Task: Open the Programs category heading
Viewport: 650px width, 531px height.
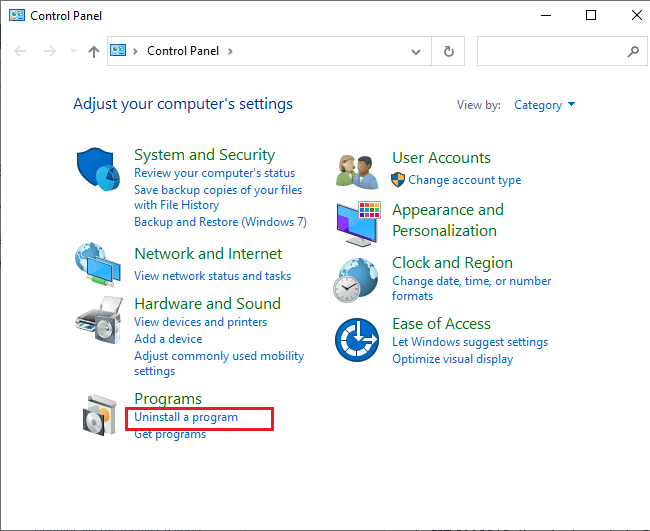Action: coord(168,399)
